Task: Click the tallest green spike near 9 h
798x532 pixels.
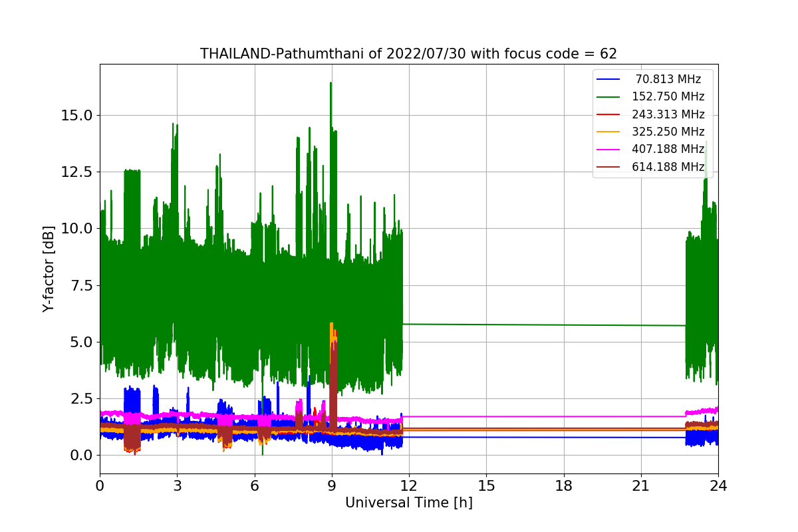Action: pyautogui.click(x=331, y=106)
